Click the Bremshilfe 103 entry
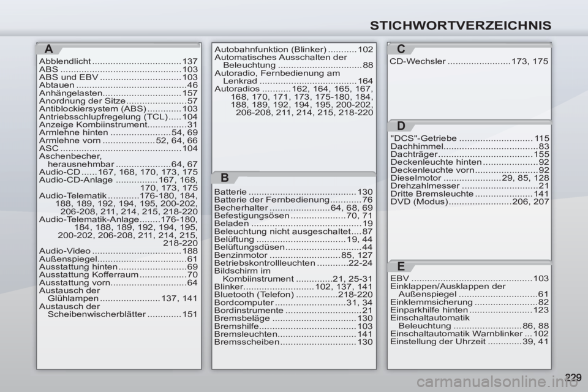 pos(293,326)
